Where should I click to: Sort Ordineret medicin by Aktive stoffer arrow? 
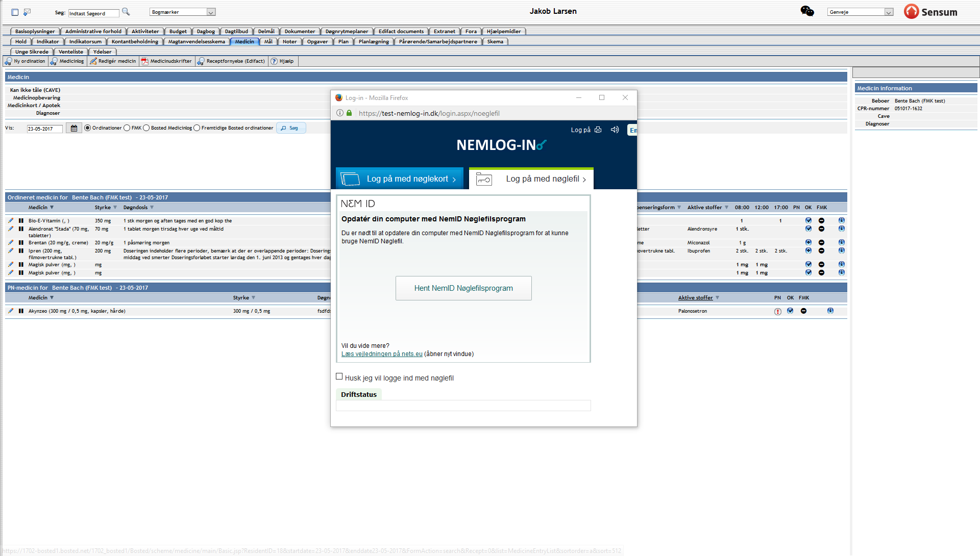click(x=726, y=208)
